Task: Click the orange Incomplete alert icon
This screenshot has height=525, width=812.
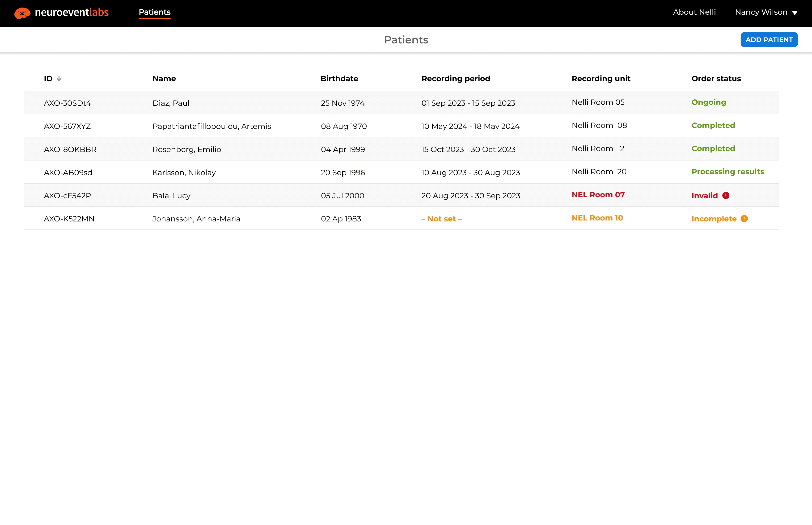Action: tap(744, 219)
